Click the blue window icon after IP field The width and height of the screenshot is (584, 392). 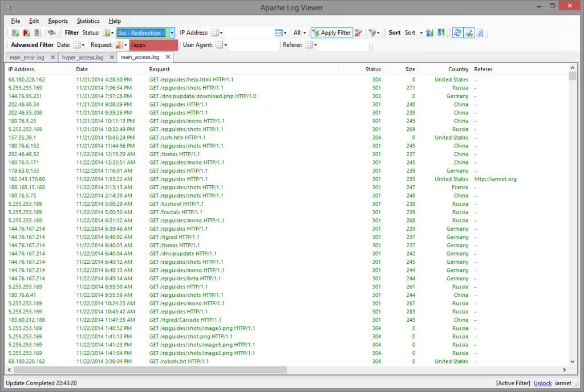click(279, 32)
